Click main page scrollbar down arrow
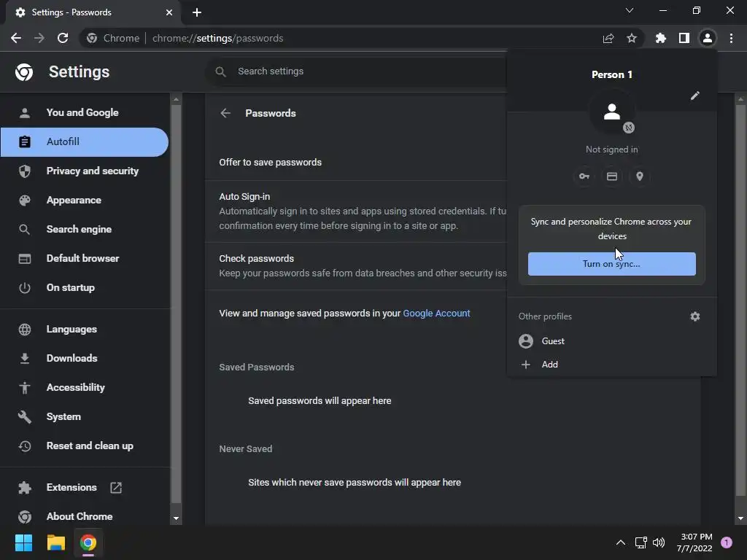747x560 pixels. [740, 518]
